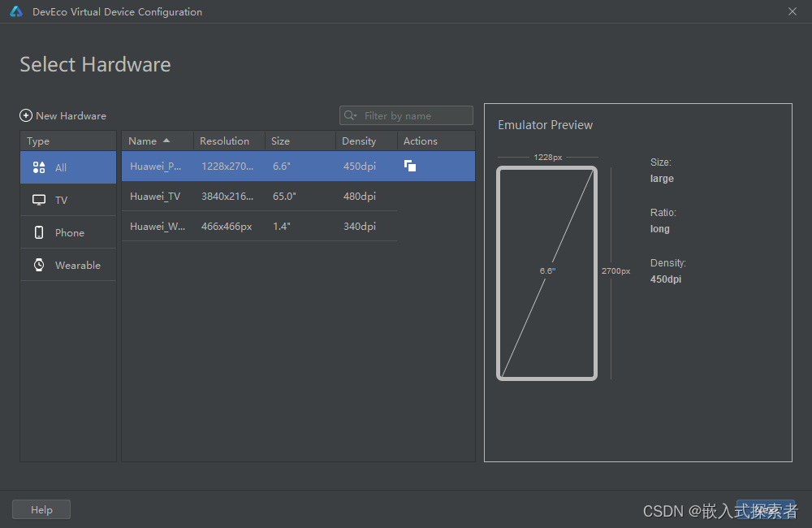Click the Filter by name input field
The width and height of the screenshot is (812, 528).
406,115
